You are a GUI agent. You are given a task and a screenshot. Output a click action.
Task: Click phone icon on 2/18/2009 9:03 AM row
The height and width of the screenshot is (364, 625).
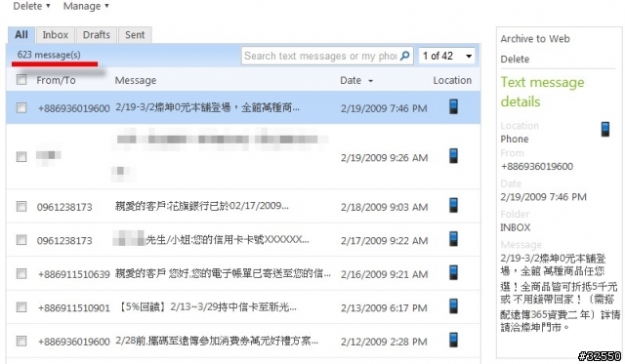pos(453,206)
